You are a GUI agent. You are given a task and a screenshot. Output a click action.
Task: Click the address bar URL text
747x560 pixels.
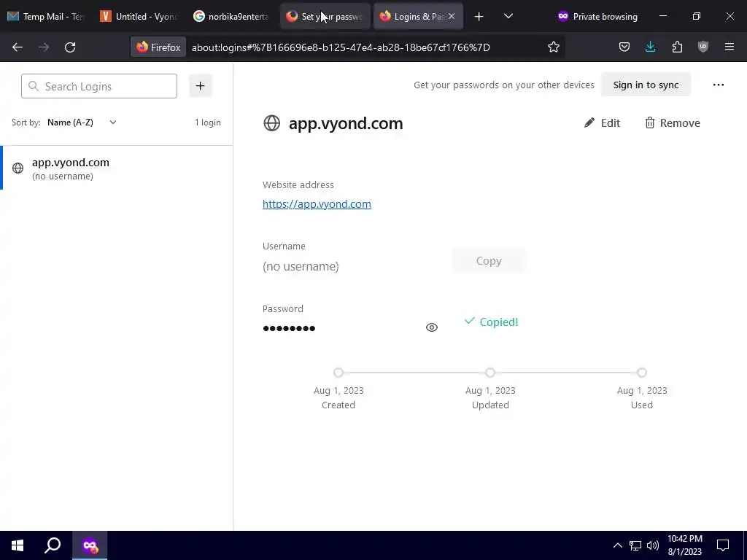(341, 47)
